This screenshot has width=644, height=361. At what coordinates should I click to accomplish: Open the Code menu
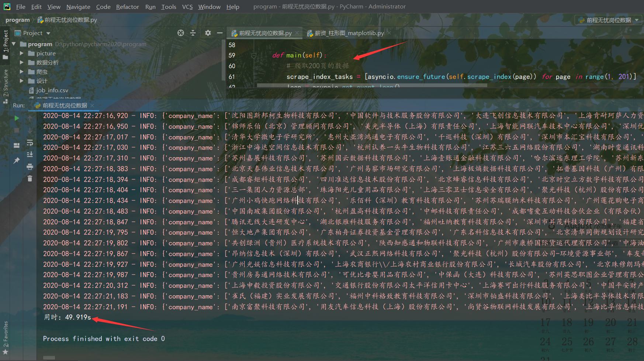click(x=103, y=7)
